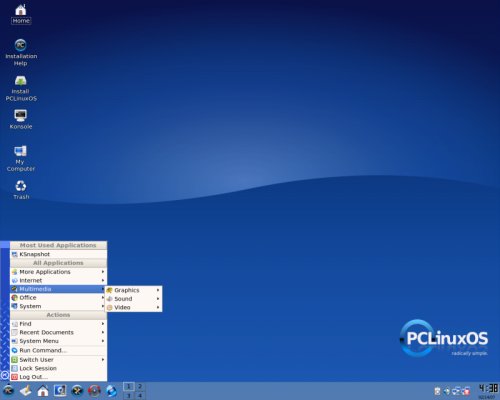Click the arrow beside Internet

click(x=103, y=280)
